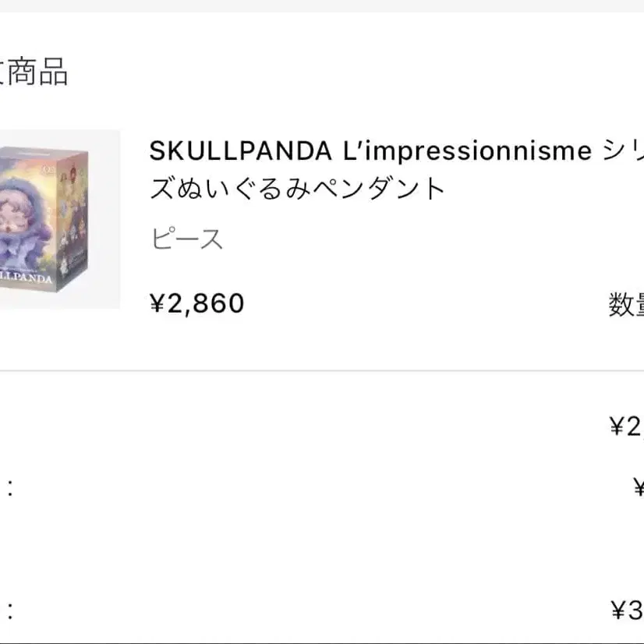The height and width of the screenshot is (644, 644).
Task: Click the total amount starting with ¥3
Action: click(626, 610)
